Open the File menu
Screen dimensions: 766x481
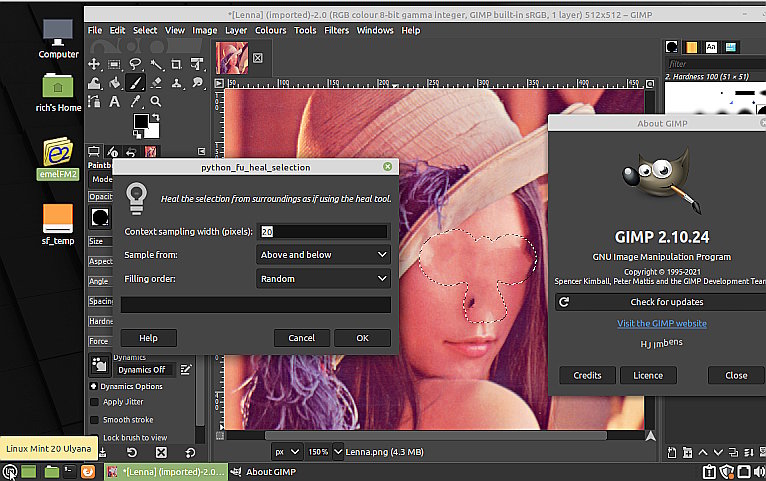[95, 30]
